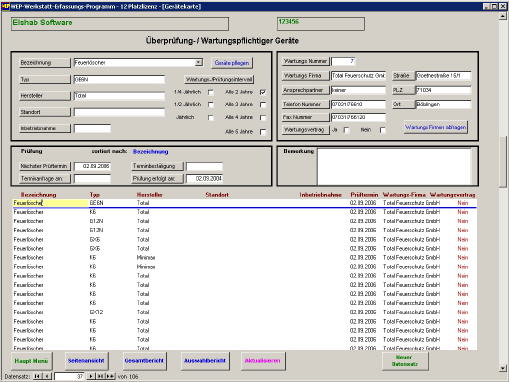509x382 pixels.
Task: Click the Straße input field
Action: (443, 76)
